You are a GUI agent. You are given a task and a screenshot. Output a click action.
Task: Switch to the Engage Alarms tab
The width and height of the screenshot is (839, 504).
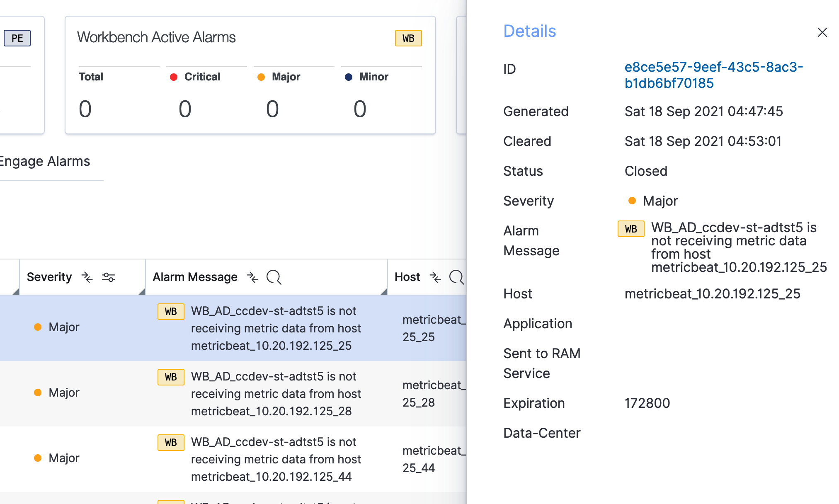[45, 161]
